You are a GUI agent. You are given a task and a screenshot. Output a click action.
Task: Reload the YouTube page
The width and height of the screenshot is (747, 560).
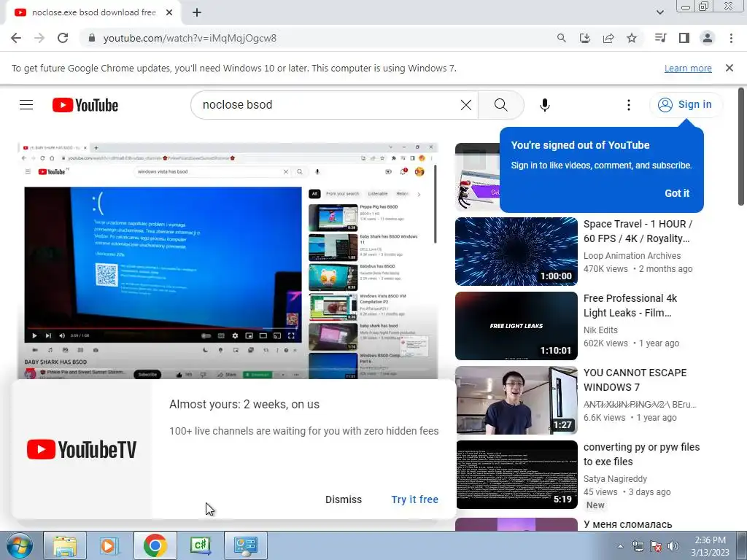coord(63,38)
